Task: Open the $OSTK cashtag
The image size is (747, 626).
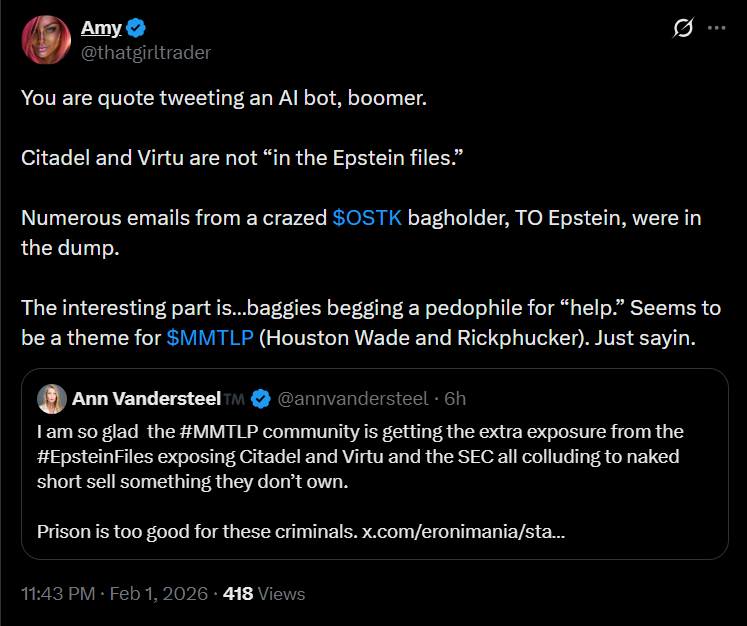Action: pos(367,218)
